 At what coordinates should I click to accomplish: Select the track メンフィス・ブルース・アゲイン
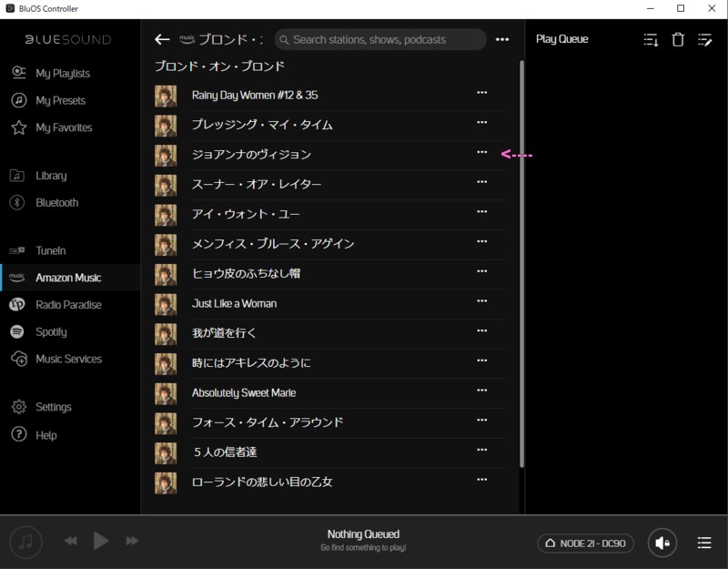tap(273, 244)
